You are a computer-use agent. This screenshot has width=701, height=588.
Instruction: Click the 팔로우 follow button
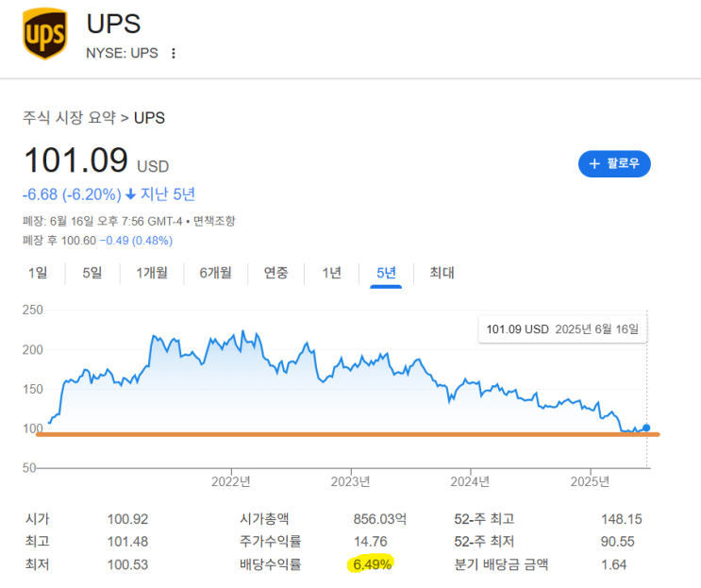point(614,163)
